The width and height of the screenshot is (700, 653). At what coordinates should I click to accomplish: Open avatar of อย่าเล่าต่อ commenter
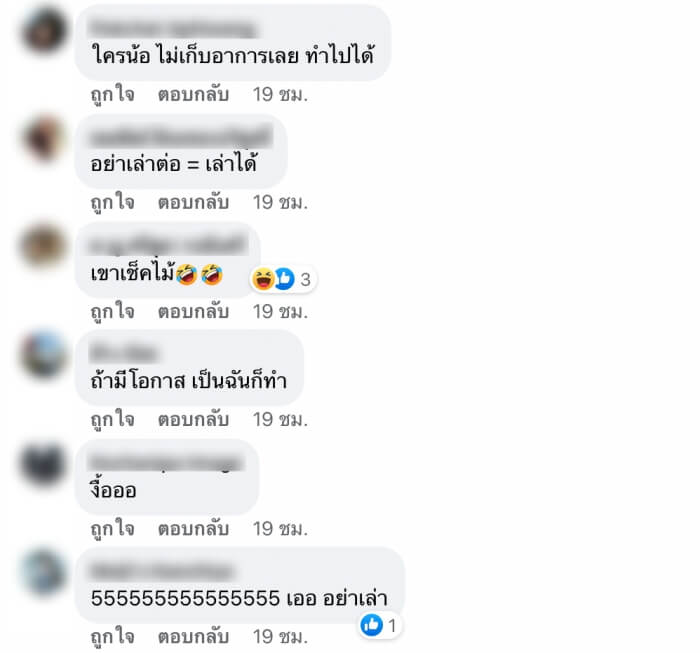click(x=45, y=138)
